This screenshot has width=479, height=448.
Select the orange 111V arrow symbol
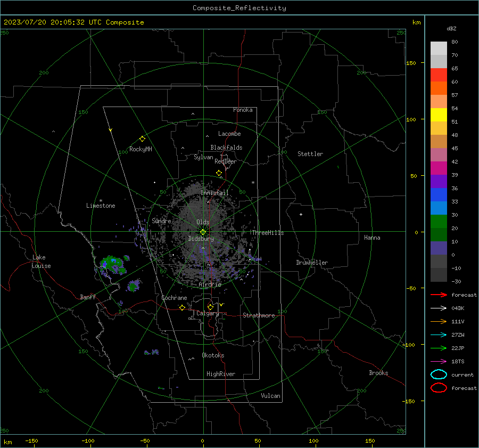439,321
